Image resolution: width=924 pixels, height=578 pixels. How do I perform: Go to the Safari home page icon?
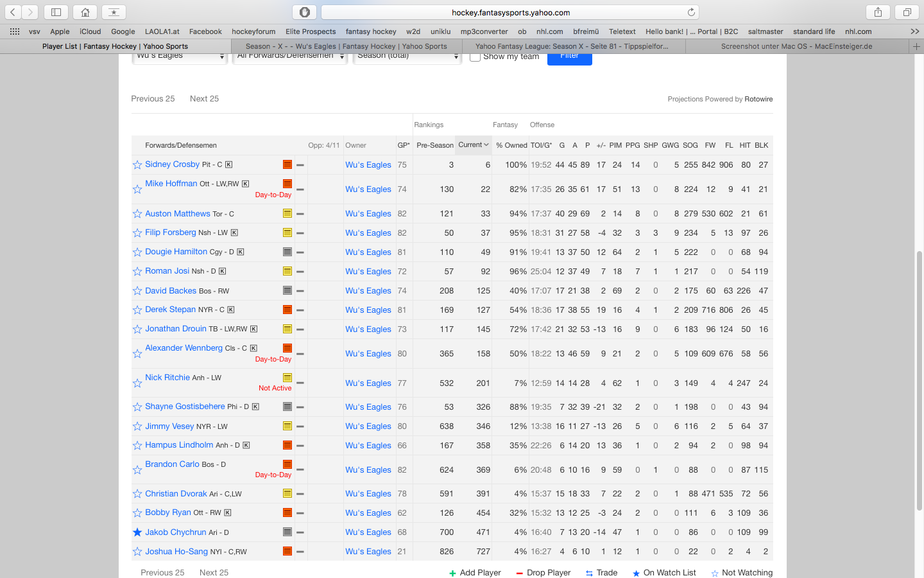pos(85,12)
